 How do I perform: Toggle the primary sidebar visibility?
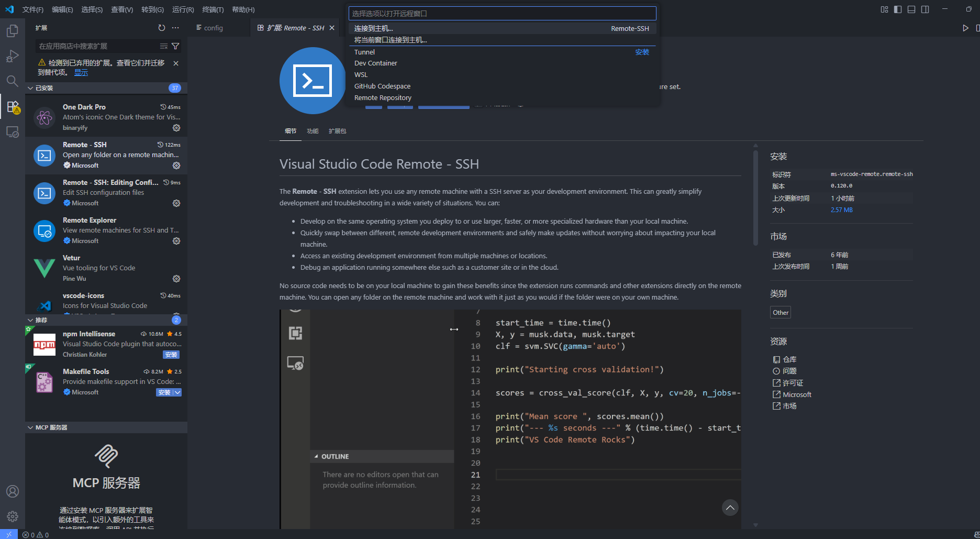coord(898,9)
